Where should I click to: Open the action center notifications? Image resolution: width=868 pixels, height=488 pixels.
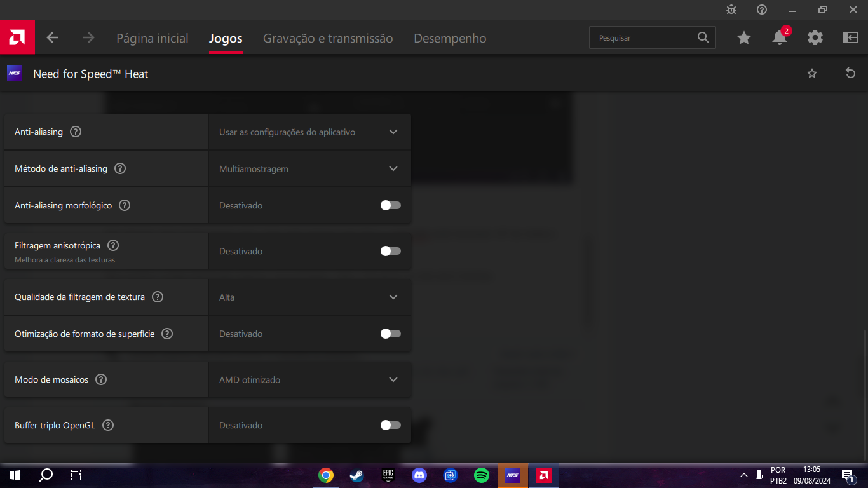pyautogui.click(x=847, y=475)
